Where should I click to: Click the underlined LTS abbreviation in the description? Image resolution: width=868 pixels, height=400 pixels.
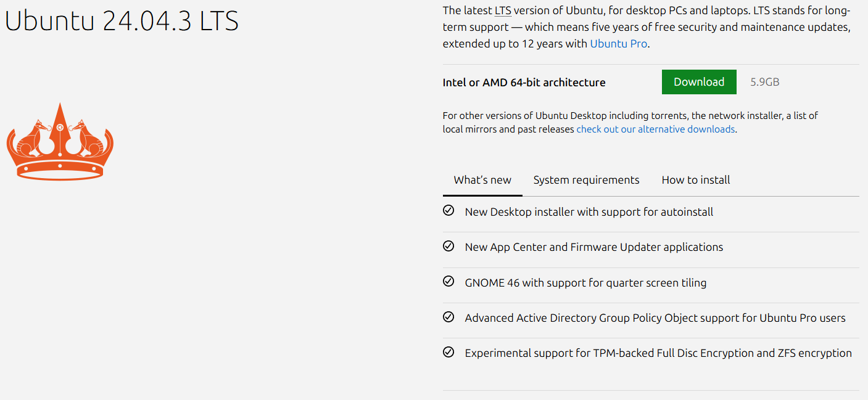coord(502,10)
